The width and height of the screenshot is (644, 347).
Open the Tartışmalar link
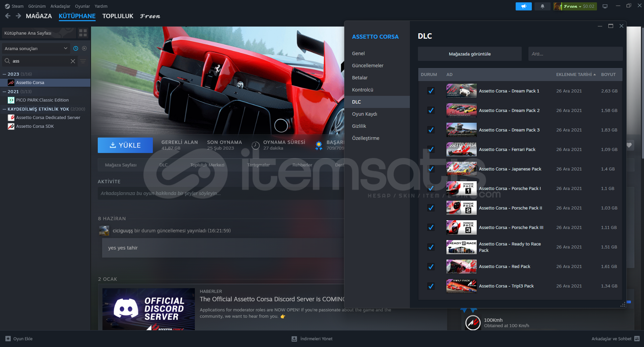pyautogui.click(x=258, y=165)
